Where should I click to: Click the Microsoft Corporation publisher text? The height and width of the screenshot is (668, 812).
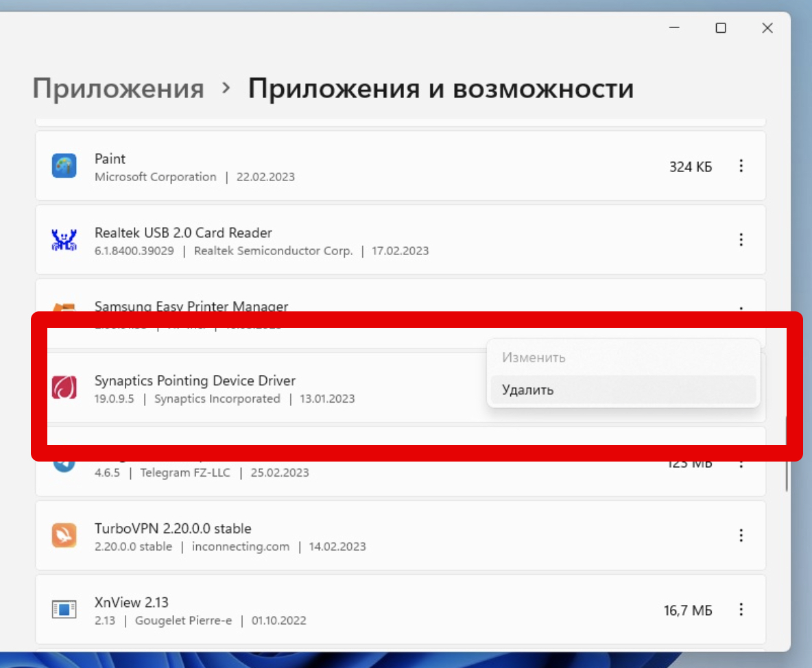(x=156, y=177)
